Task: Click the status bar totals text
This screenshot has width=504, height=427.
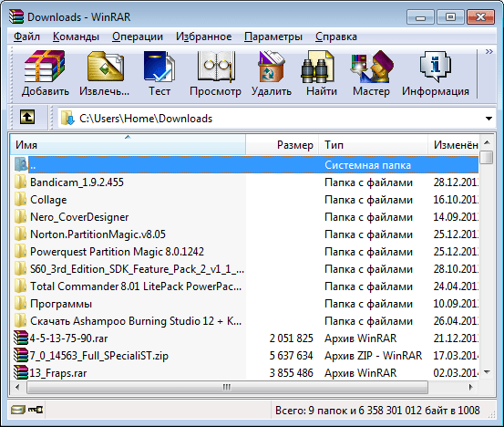Action: [377, 411]
